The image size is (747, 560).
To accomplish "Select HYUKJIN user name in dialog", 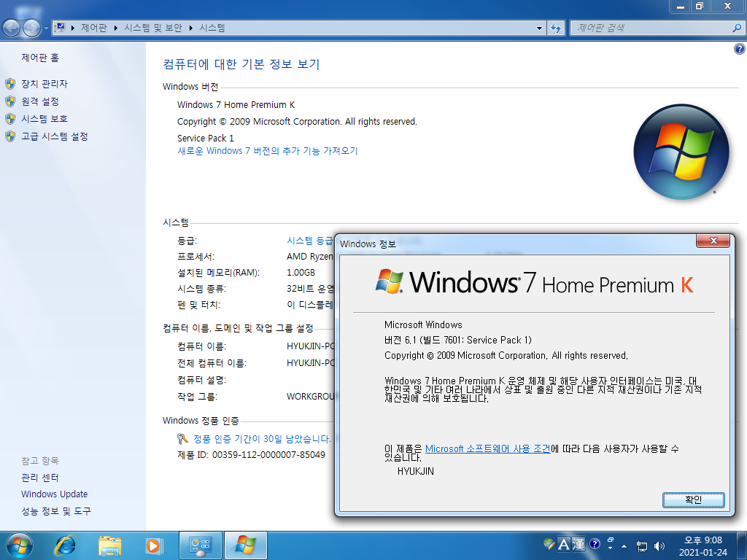I will [x=415, y=471].
